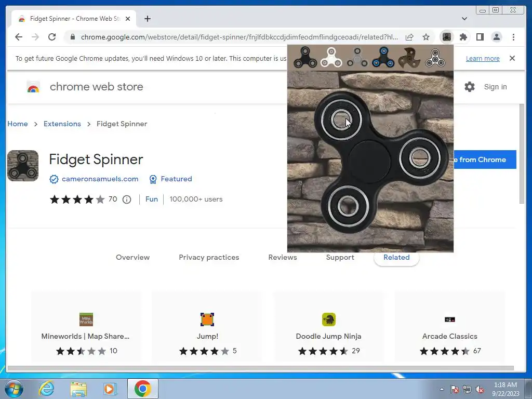Viewport: 532px width, 399px height.
Task: Select the Related tab
Action: (x=396, y=257)
